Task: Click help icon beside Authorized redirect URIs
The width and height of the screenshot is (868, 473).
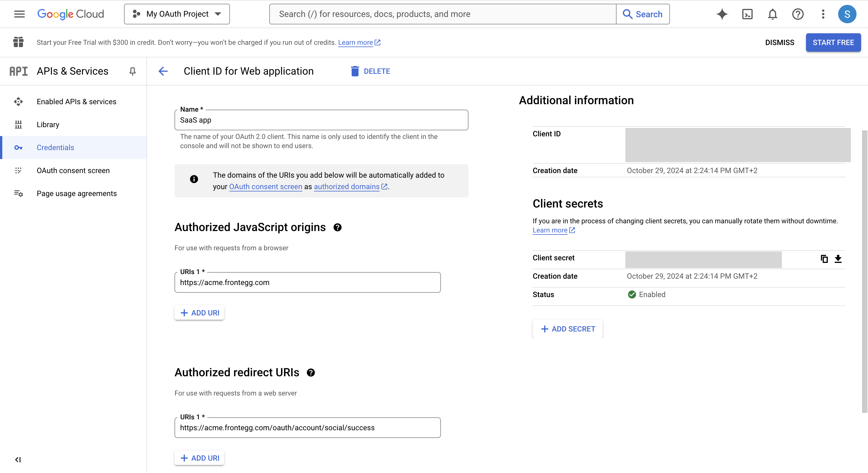Action: pos(311,373)
